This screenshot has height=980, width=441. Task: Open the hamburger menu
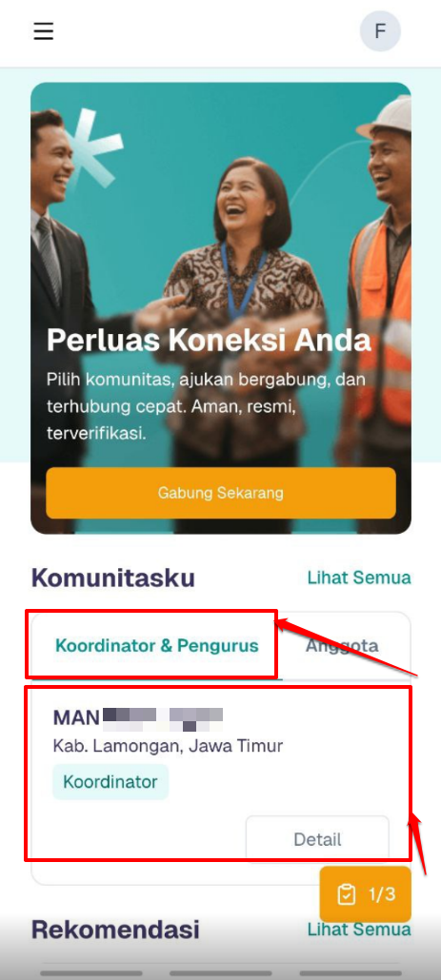point(43,30)
